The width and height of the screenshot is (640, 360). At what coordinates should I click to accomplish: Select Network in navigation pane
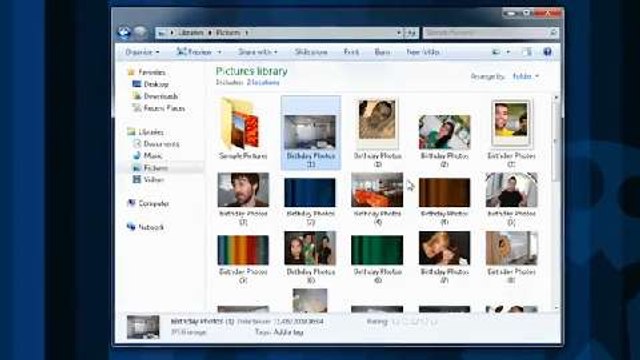pos(151,227)
